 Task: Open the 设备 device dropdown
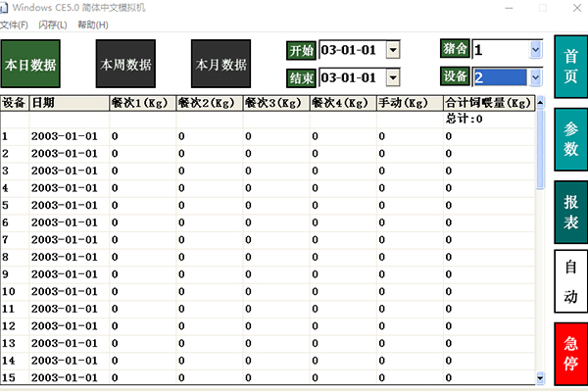pos(535,77)
